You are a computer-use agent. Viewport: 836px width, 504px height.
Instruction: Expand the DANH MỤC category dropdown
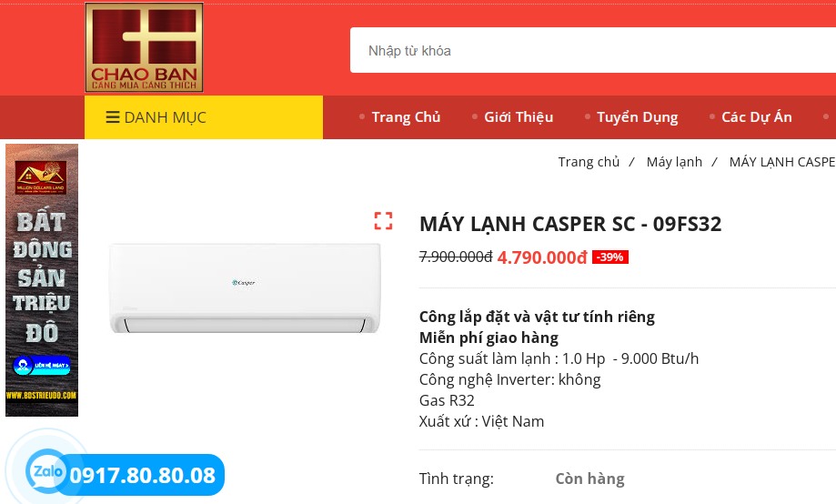coord(204,117)
